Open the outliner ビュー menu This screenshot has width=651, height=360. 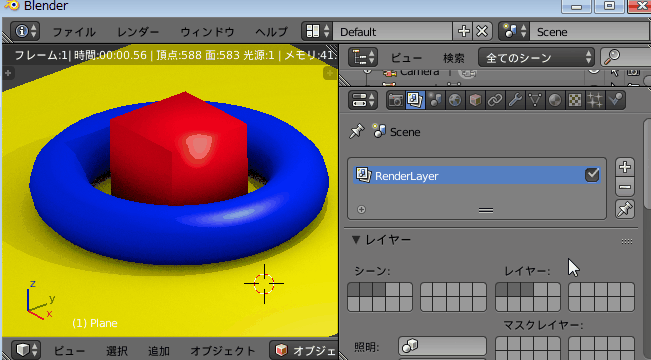tap(406, 58)
